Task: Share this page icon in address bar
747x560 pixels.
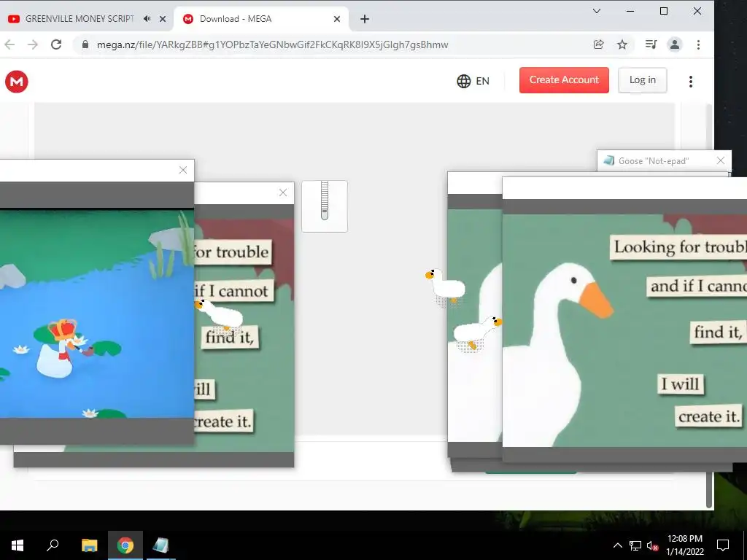Action: point(599,44)
